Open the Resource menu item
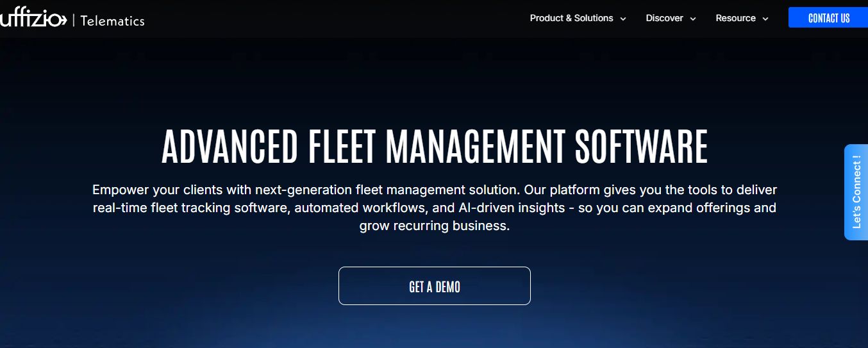 (x=735, y=18)
